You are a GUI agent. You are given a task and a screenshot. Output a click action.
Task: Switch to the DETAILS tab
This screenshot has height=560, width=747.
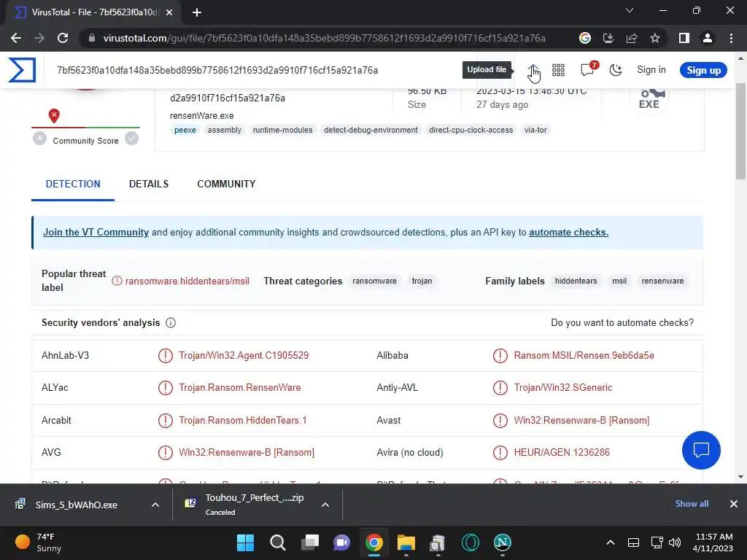[x=149, y=184]
